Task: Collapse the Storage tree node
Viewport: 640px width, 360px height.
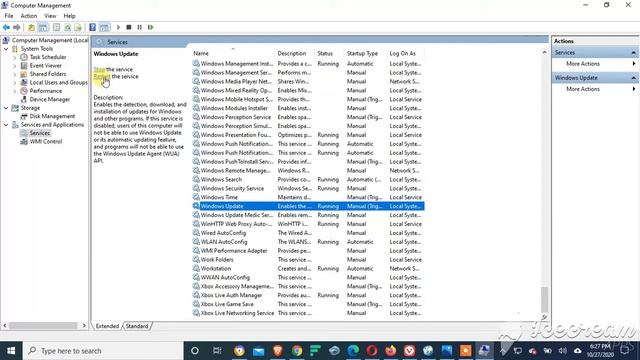Action: [x=6, y=108]
